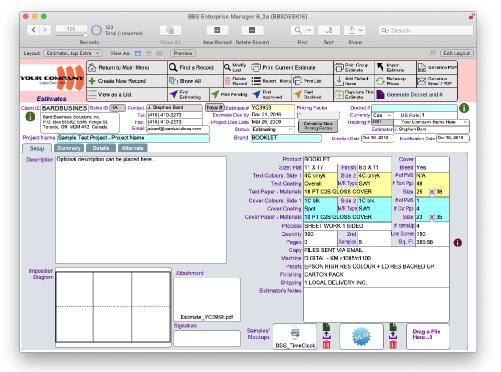Open the Status dropdown showing Estimating
Viewport: 501px width, 372px height.
click(272, 129)
